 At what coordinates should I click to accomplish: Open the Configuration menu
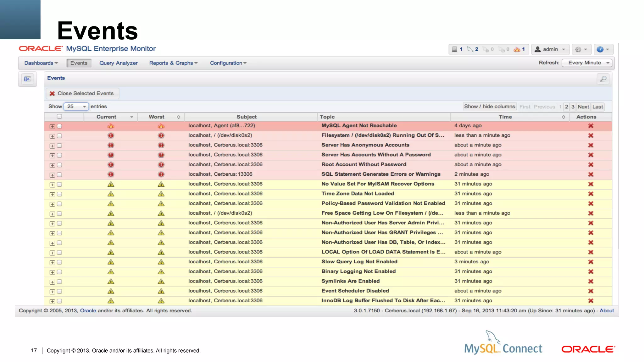pyautogui.click(x=228, y=63)
